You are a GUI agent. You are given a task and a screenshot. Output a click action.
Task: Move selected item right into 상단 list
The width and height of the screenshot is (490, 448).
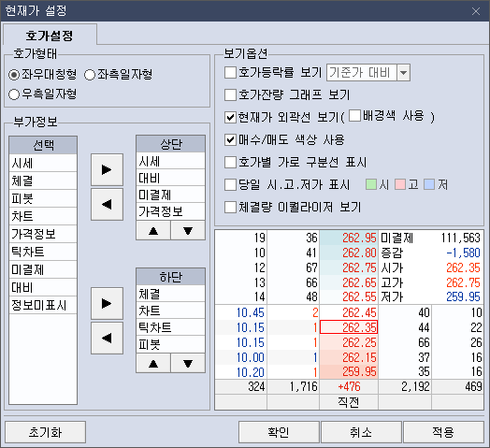click(107, 170)
